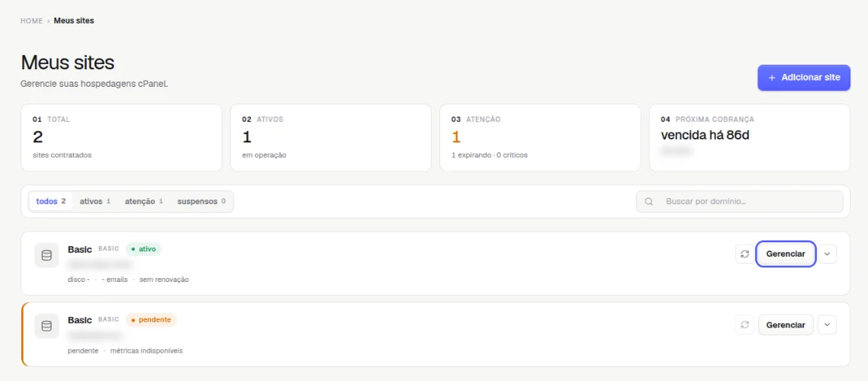
Task: Click the 'em operação' label
Action: coord(264,155)
